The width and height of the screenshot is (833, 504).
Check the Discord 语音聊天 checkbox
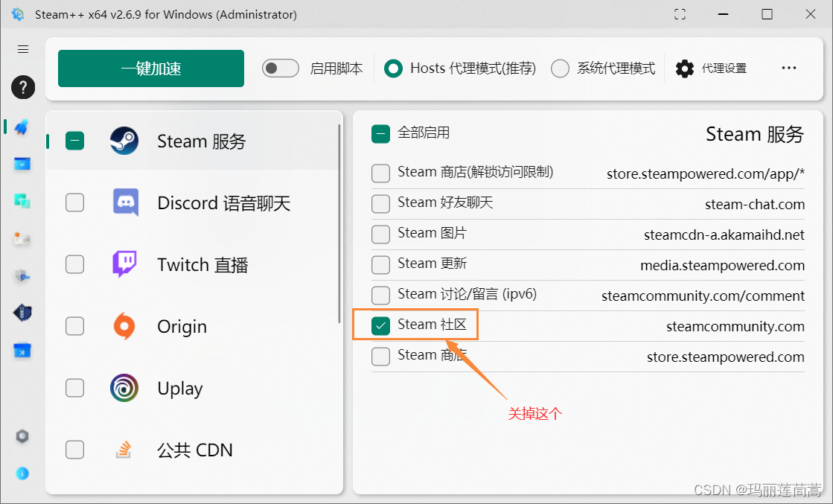(x=75, y=202)
